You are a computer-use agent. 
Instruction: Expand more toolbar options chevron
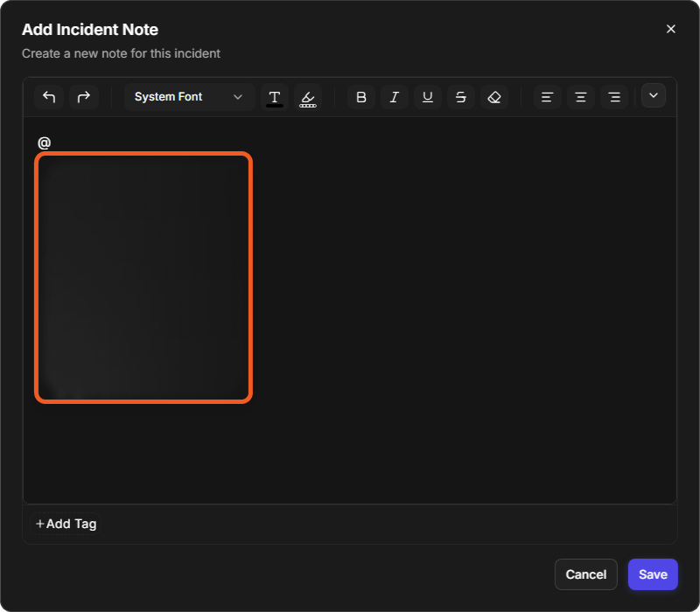tap(654, 95)
